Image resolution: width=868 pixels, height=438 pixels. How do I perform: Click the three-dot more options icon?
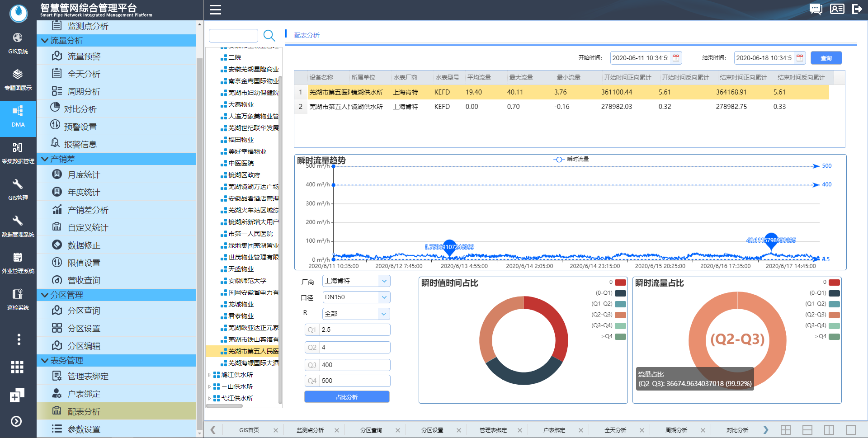[19, 339]
